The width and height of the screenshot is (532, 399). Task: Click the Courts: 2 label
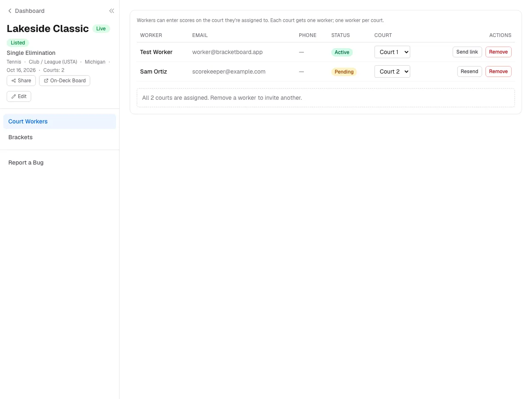pos(54,70)
